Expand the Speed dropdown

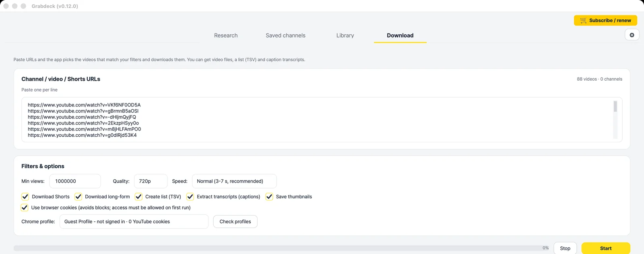pos(234,181)
